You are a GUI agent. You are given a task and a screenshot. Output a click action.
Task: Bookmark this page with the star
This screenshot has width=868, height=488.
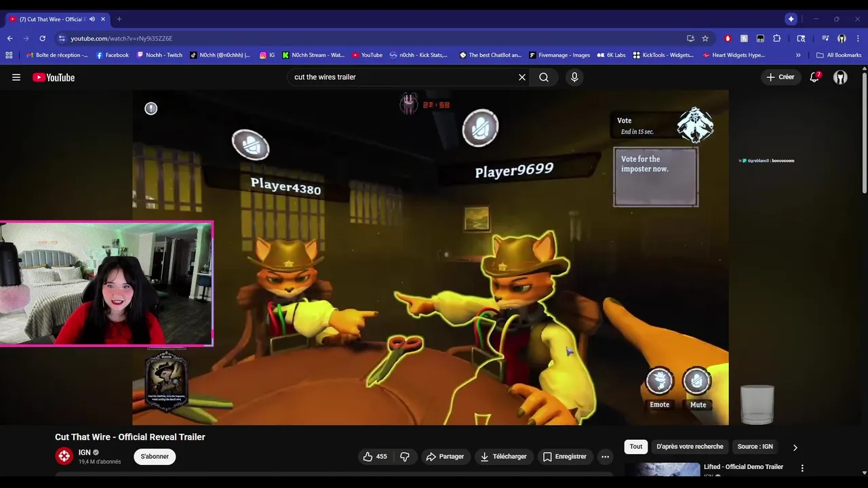[x=705, y=39]
